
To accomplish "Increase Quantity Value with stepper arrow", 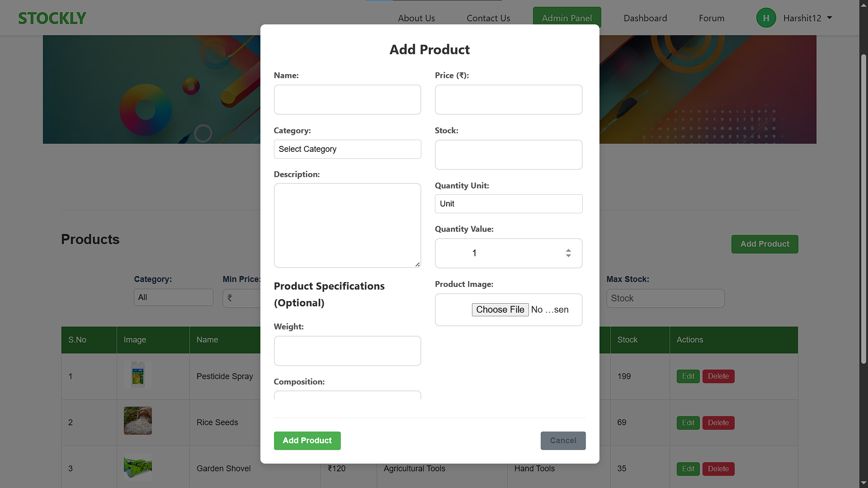I will point(568,250).
